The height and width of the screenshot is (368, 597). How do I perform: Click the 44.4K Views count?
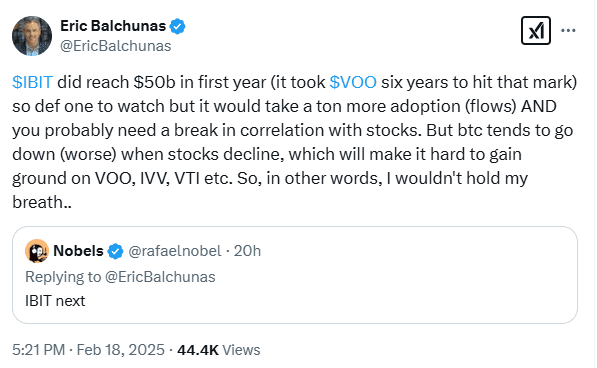click(219, 350)
